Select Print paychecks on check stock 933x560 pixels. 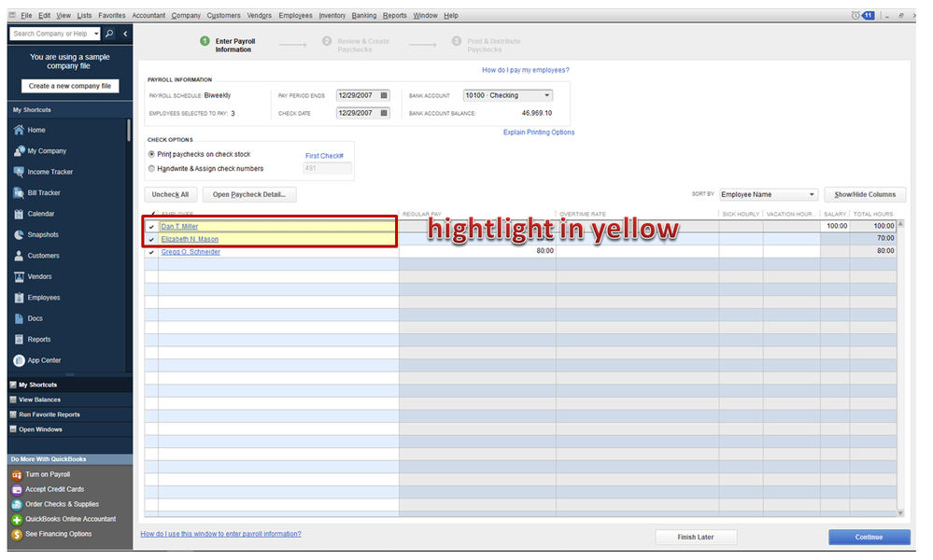151,154
